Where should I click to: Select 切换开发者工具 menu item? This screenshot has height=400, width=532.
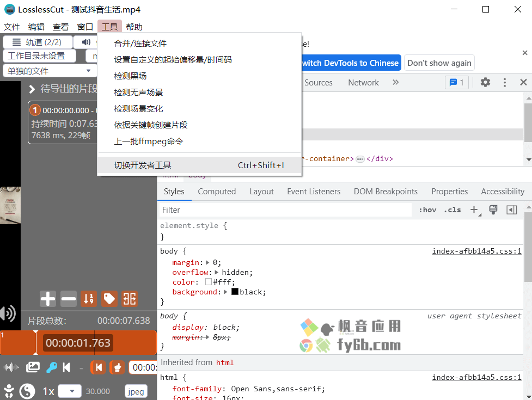pyautogui.click(x=199, y=165)
